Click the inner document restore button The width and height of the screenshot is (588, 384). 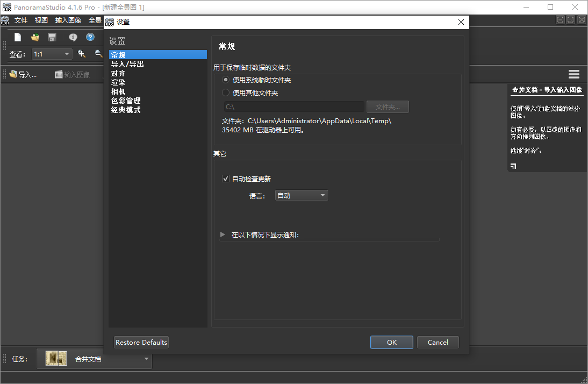pyautogui.click(x=570, y=20)
